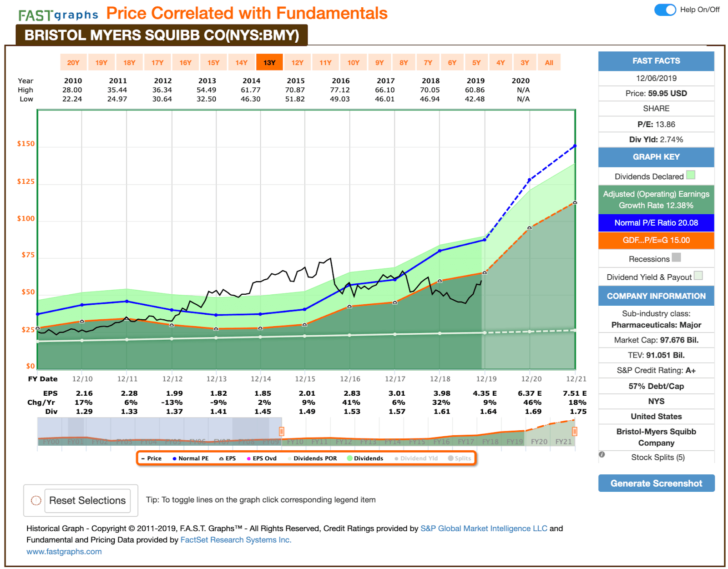Image resolution: width=728 pixels, height=569 pixels.
Task: Click the Dividend Yield & Payout swatch
Action: pos(698,276)
